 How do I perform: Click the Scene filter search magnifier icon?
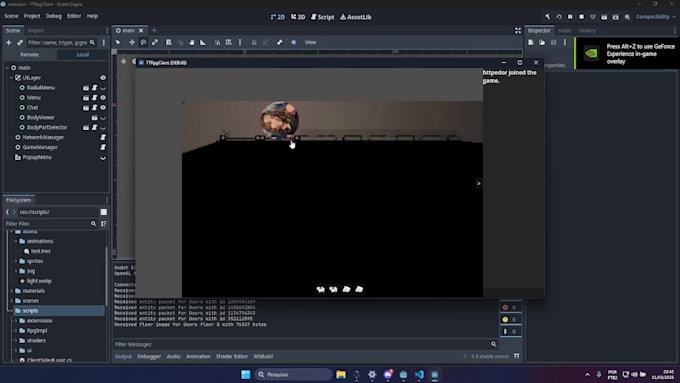click(92, 43)
